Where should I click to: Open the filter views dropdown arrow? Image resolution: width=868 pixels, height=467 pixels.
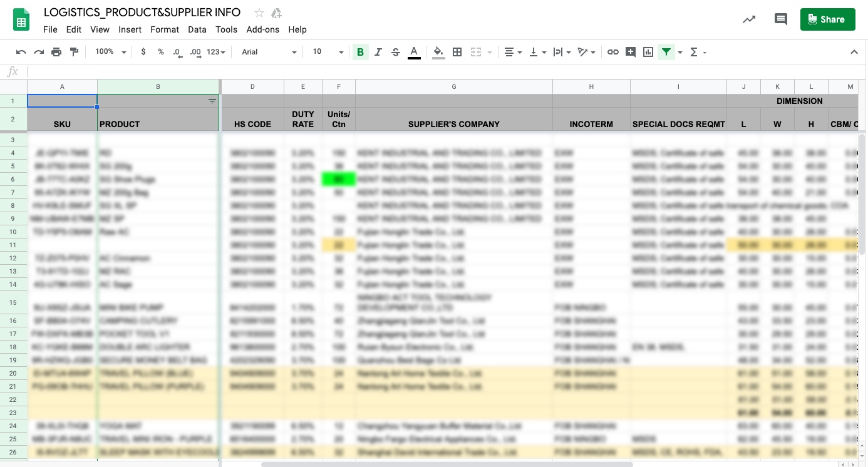[680, 53]
